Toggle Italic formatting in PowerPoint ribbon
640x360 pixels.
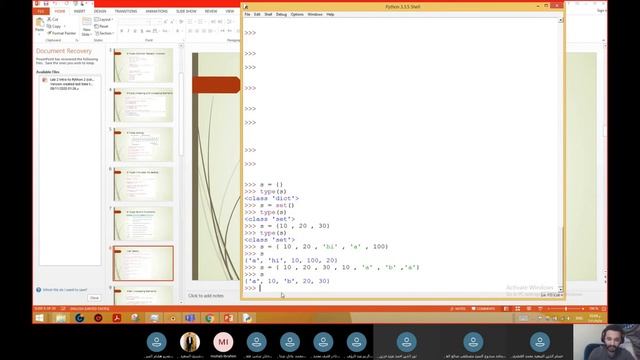point(128,31)
